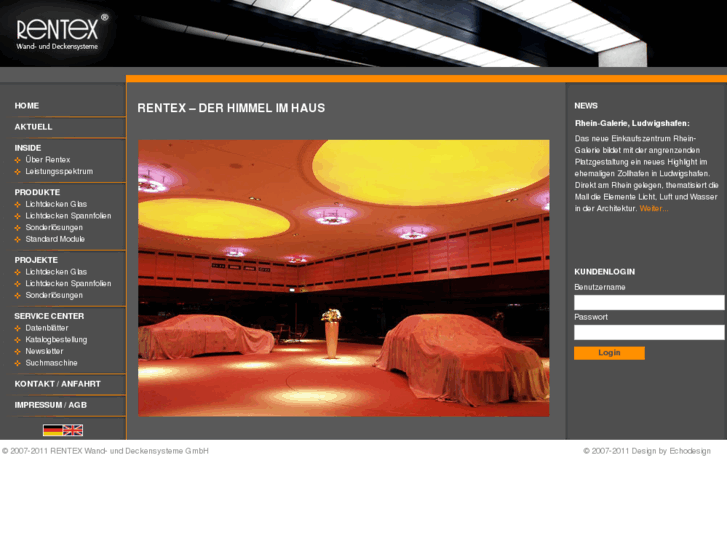
Task: Open Lichtdecken Glas under Produkte
Action: [56, 204]
